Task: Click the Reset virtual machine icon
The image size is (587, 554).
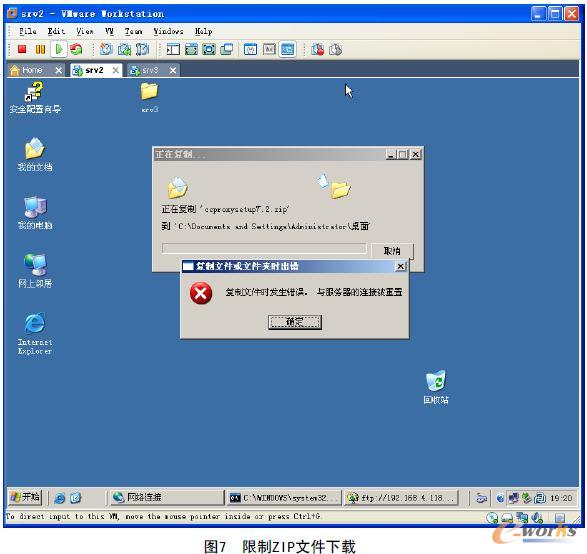Action: click(x=76, y=49)
